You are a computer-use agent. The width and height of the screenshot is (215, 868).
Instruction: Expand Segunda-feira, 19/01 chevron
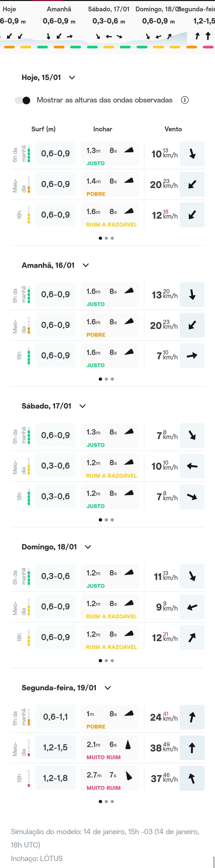point(108,688)
